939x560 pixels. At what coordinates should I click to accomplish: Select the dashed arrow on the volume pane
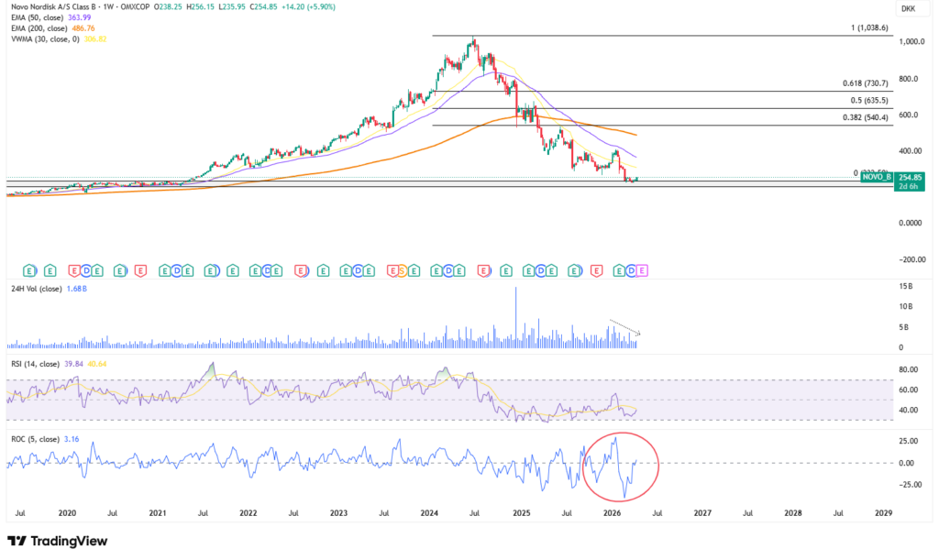625,326
